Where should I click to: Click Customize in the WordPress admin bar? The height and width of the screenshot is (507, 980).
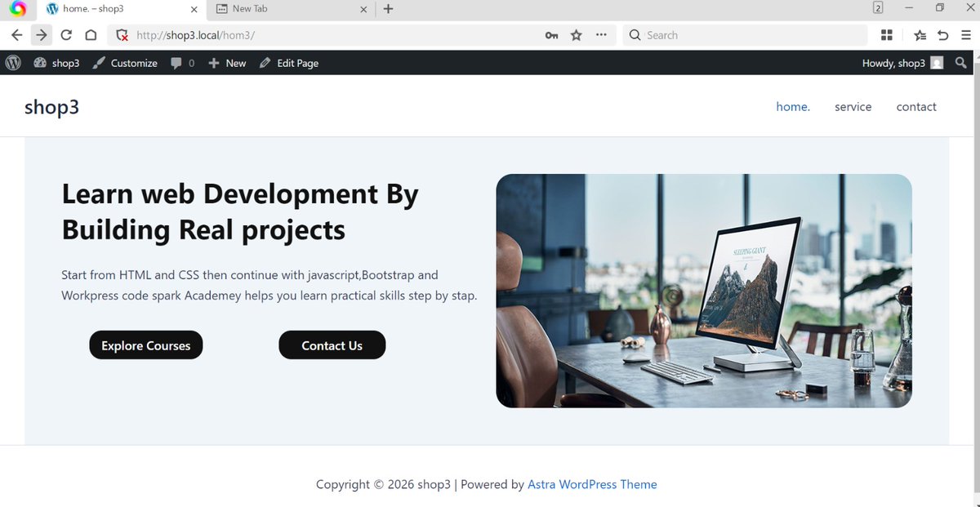[125, 63]
